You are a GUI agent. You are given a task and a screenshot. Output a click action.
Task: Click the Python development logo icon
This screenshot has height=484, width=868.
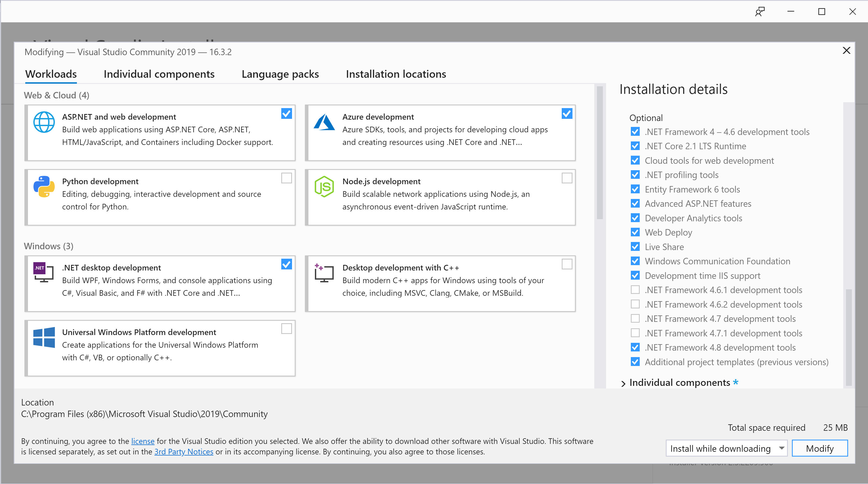pos(44,186)
